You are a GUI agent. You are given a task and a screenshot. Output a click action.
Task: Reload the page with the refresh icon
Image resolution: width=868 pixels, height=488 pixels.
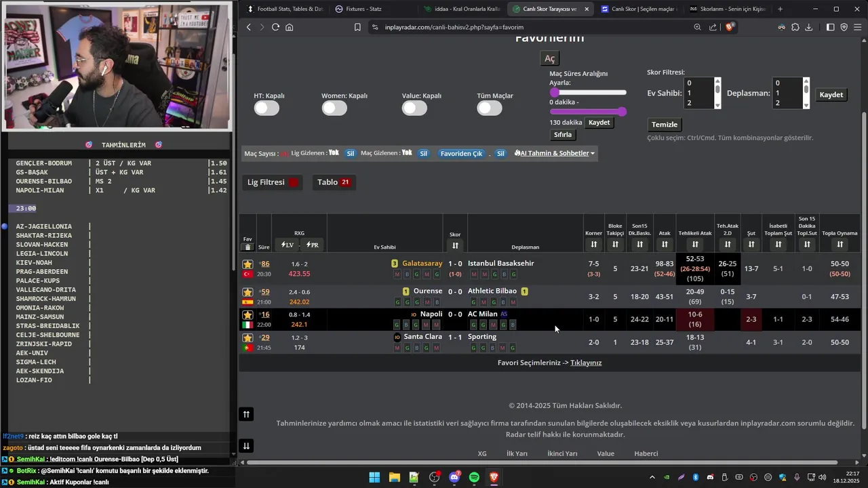[275, 27]
